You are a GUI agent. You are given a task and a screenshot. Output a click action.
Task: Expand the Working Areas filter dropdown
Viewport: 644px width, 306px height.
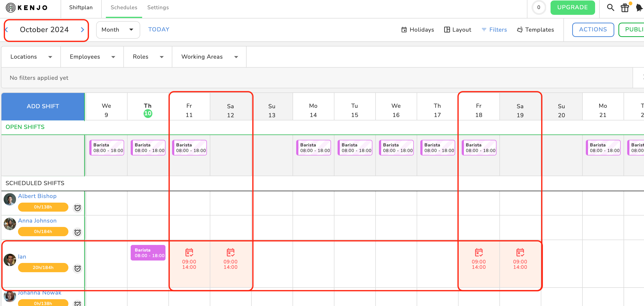(x=209, y=57)
